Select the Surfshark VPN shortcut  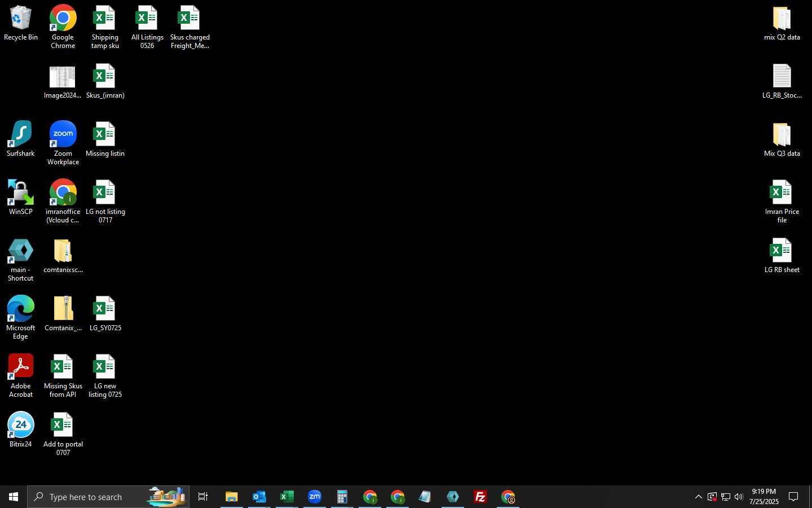[x=21, y=139]
